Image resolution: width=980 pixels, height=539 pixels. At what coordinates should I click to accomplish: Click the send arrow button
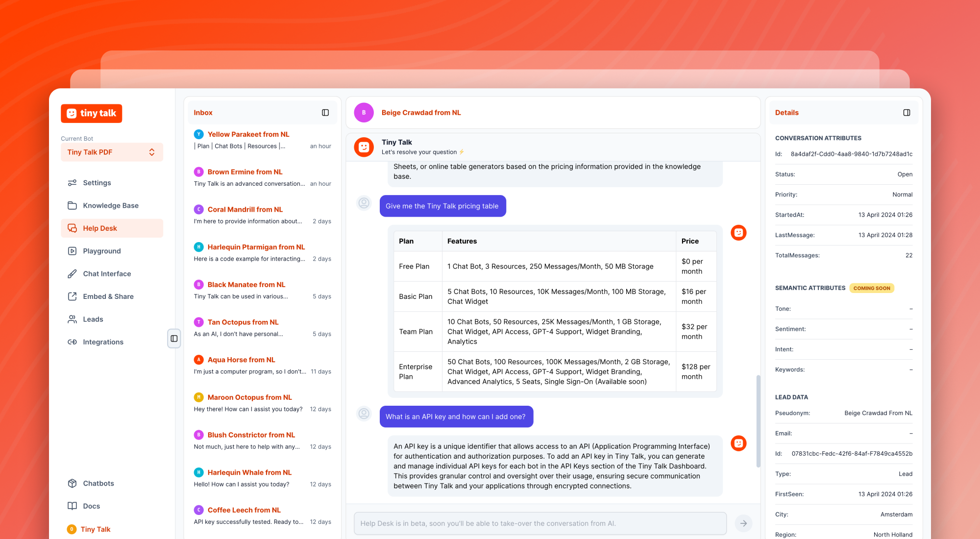[x=743, y=524]
